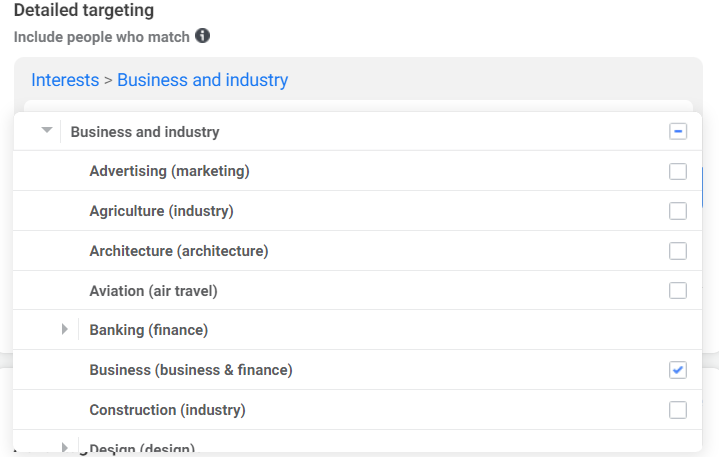Pick the Aviation (air travel) interest label
This screenshot has height=457, width=719.
point(153,291)
